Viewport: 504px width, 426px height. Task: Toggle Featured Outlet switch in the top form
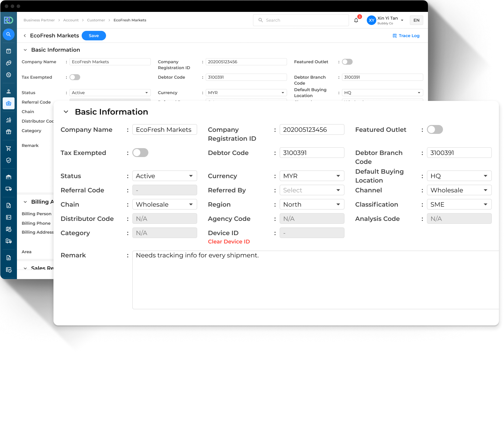(347, 62)
